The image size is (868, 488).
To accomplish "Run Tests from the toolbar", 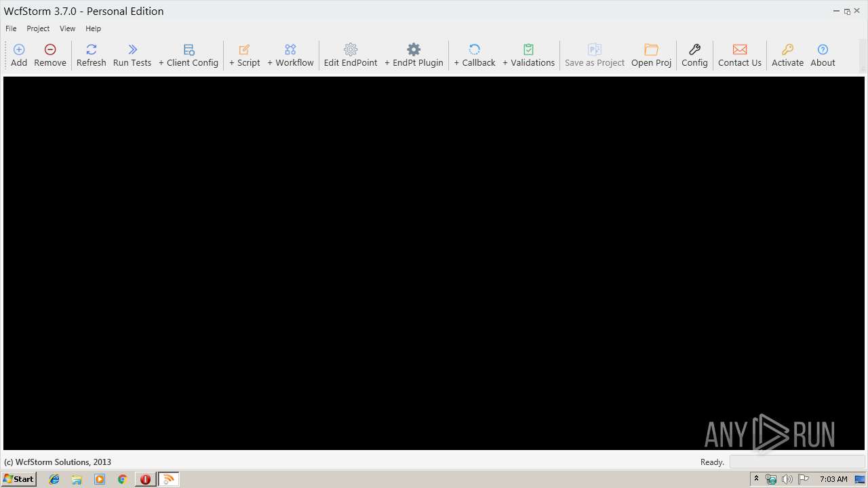I will (x=132, y=55).
